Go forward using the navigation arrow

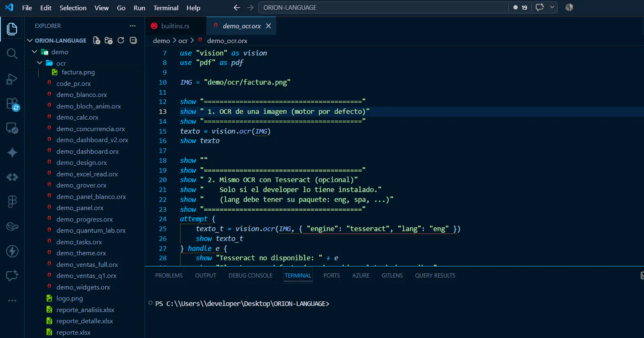pyautogui.click(x=250, y=8)
